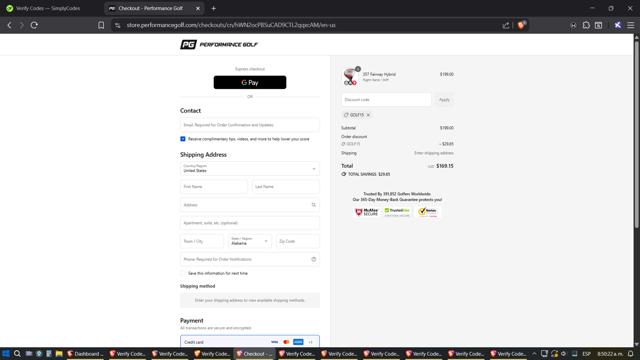Click the McAfee Secure badge
This screenshot has width=640, height=360.
367,212
